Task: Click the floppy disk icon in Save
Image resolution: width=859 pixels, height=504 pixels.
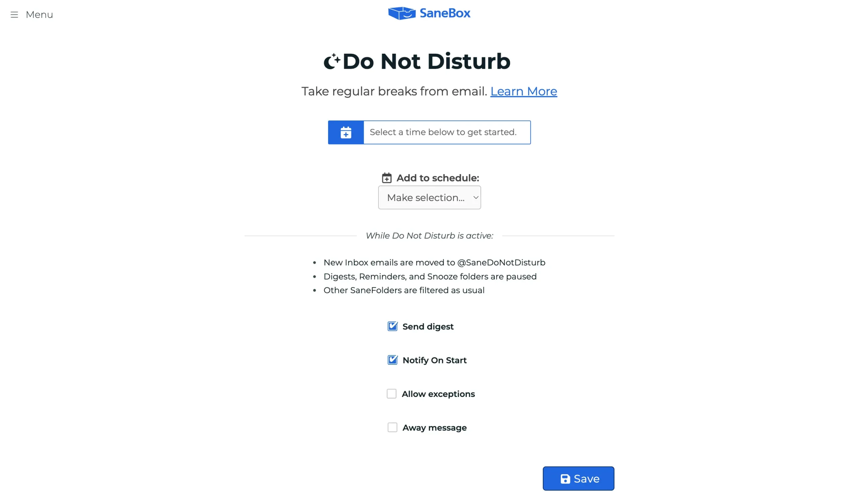Action: pos(565,479)
